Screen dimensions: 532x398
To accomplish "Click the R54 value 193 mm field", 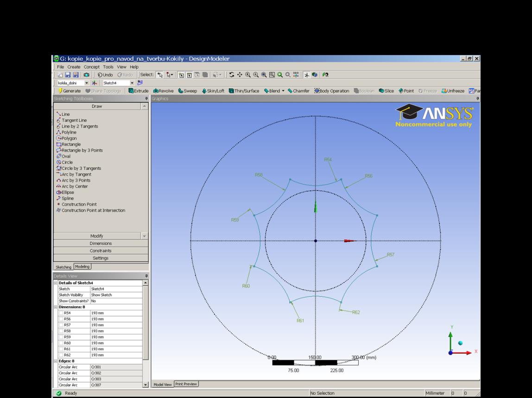I will (116, 313).
